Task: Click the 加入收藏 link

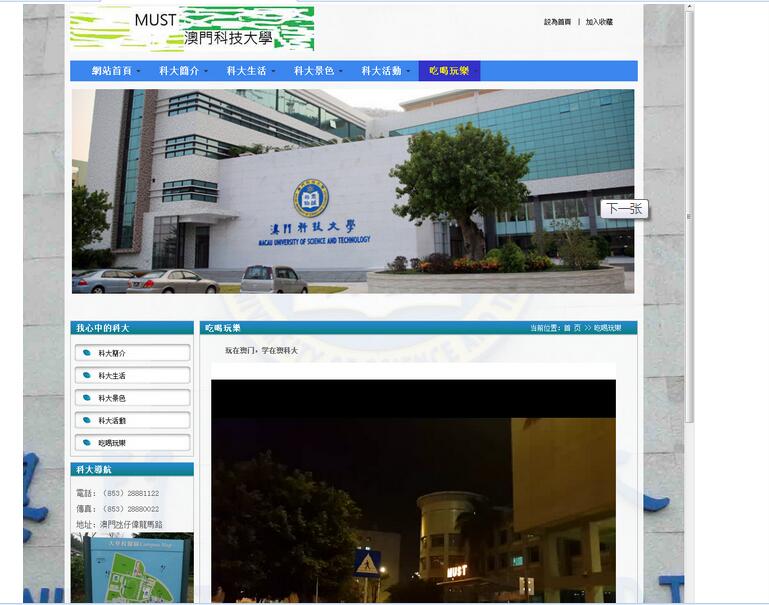Action: 599,21
